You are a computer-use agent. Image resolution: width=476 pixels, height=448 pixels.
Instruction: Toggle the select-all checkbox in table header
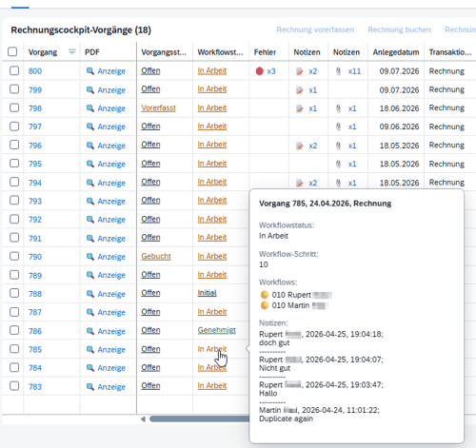12,51
